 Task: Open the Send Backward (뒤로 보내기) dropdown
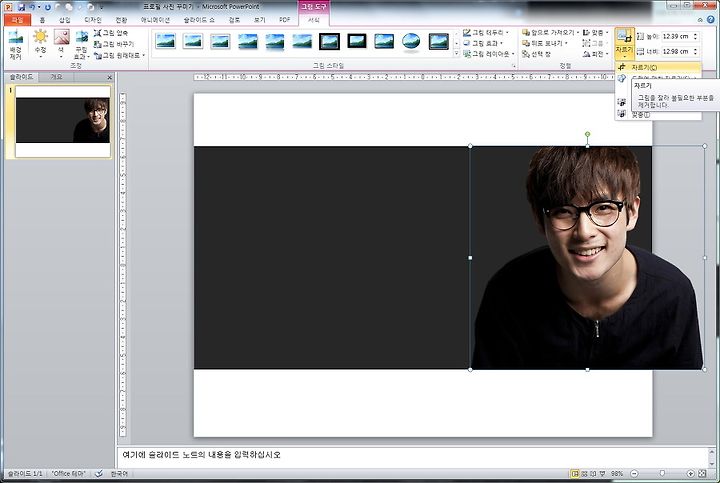click(546, 43)
